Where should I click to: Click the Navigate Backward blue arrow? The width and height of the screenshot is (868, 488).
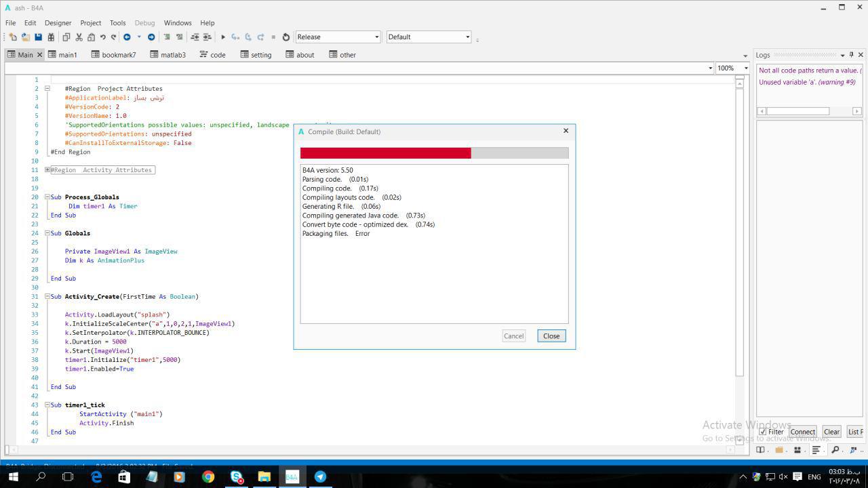127,37
